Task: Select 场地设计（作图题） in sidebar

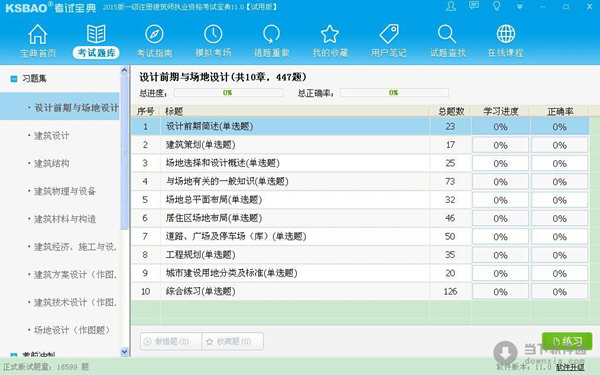Action: 71,330
